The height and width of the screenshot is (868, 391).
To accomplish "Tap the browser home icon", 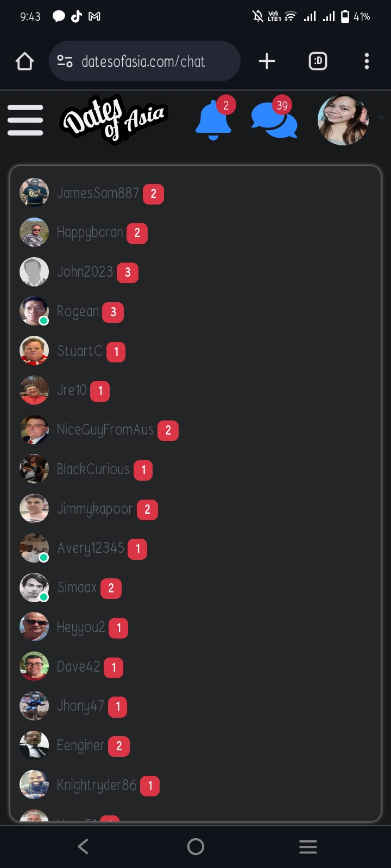I will (x=25, y=61).
